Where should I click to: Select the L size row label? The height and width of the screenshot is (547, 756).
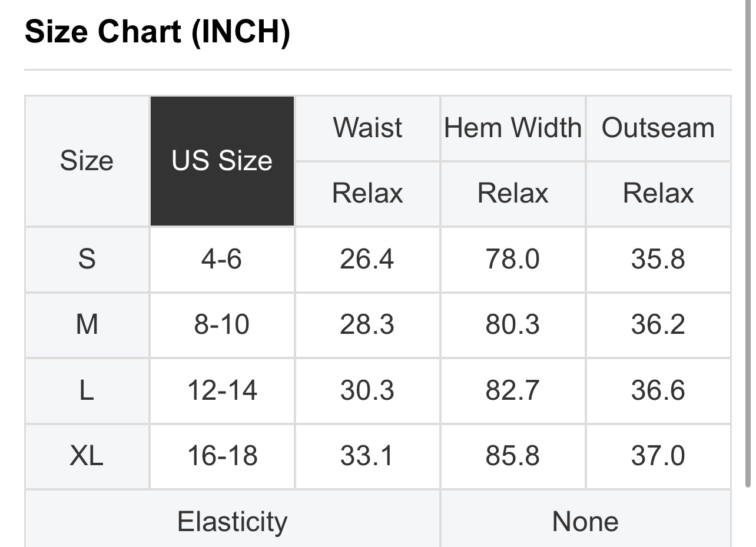[87, 390]
